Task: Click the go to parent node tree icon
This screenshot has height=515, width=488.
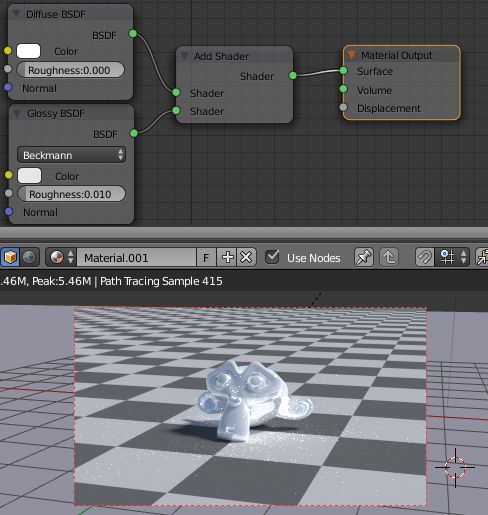Action: pos(389,257)
